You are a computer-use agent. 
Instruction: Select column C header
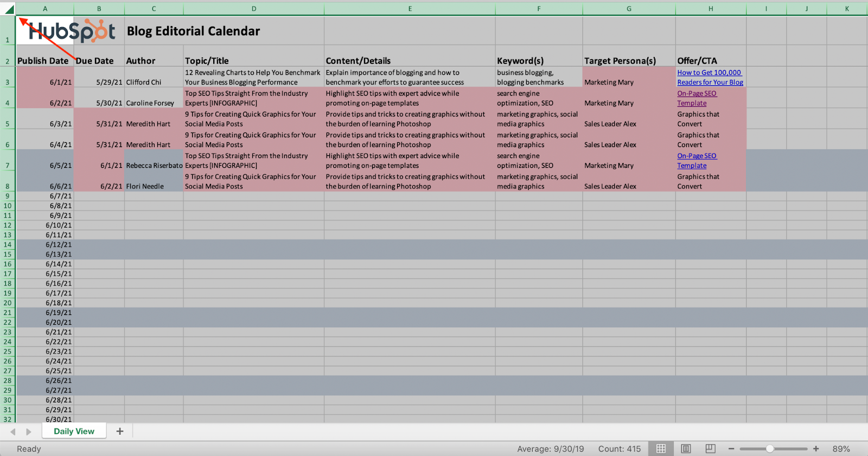pos(154,9)
